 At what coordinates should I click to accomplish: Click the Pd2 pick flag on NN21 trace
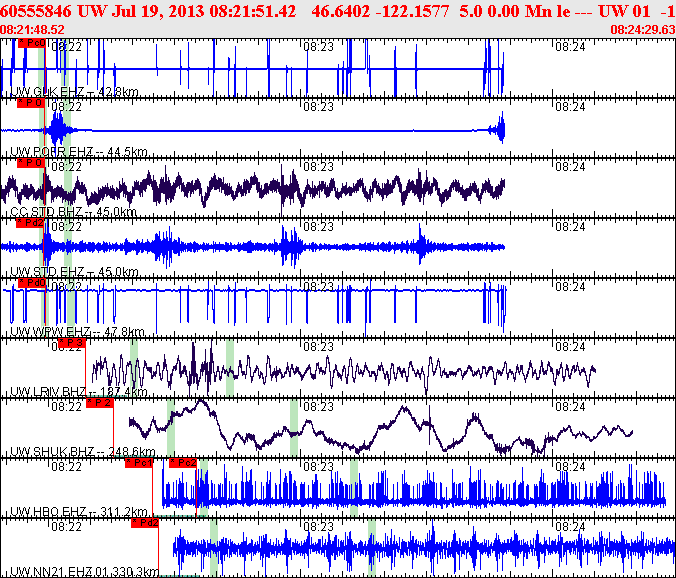click(145, 522)
